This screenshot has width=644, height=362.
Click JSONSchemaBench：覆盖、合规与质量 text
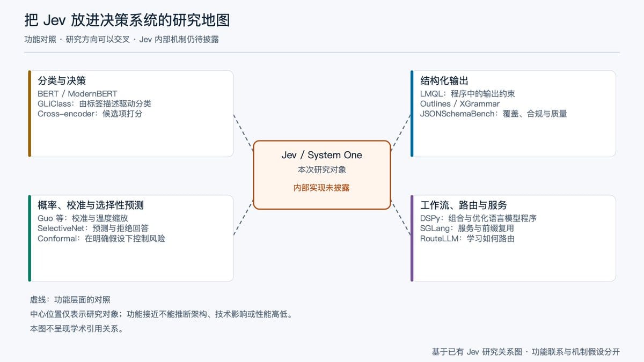point(494,114)
